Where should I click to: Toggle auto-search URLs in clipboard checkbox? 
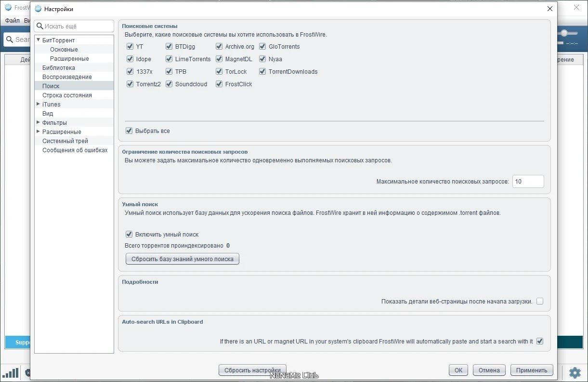[540, 342]
